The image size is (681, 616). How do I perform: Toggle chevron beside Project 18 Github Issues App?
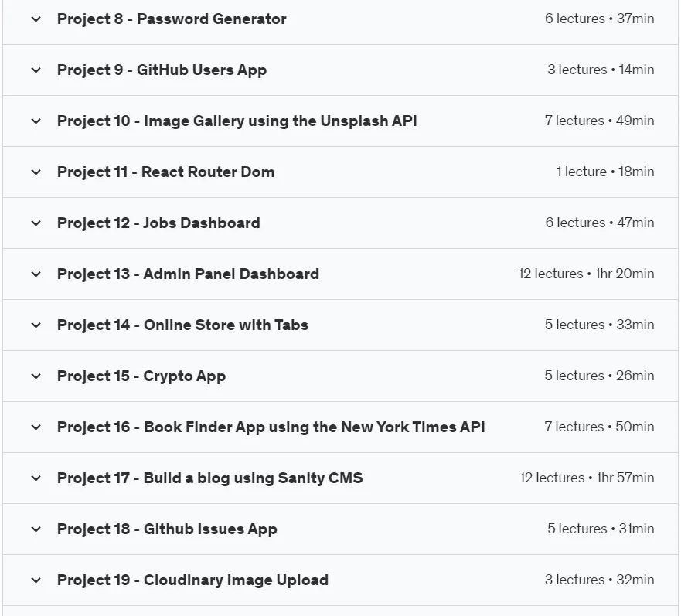click(36, 529)
